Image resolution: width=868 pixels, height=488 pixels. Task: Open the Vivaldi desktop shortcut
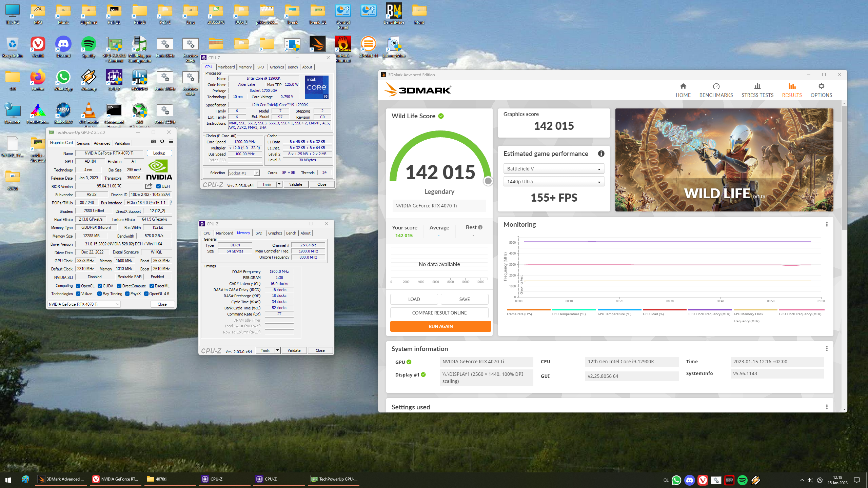38,47
